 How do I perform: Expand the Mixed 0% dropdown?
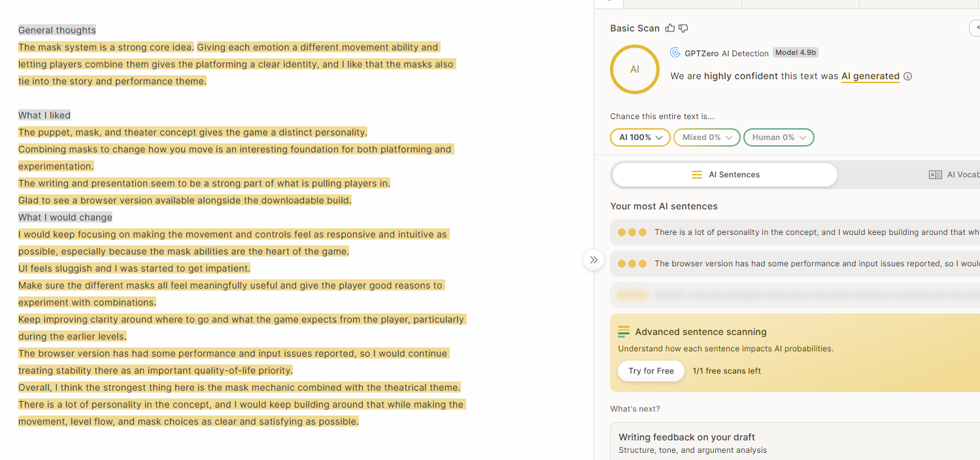pyautogui.click(x=707, y=137)
